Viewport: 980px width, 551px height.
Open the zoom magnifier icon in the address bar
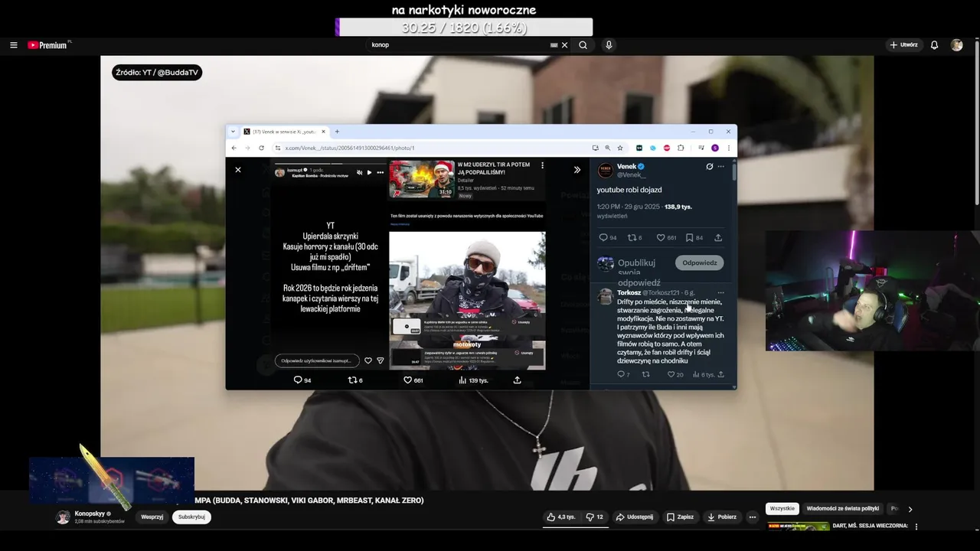[x=607, y=148]
